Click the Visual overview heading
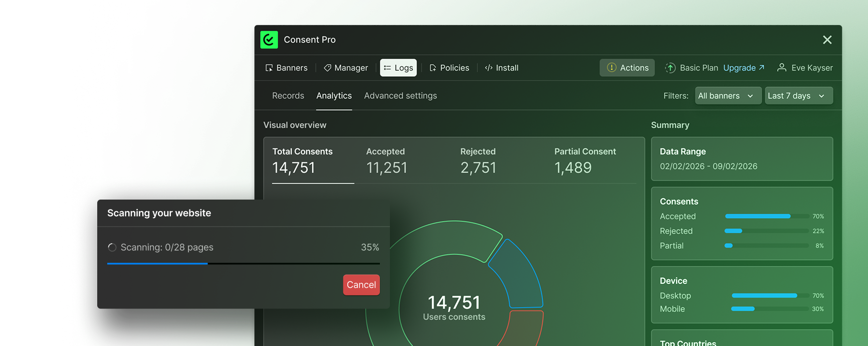This screenshot has height=346, width=868. coord(295,125)
